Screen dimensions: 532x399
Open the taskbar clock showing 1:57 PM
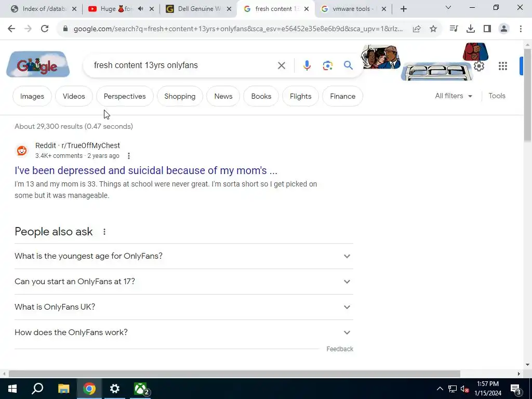488,389
